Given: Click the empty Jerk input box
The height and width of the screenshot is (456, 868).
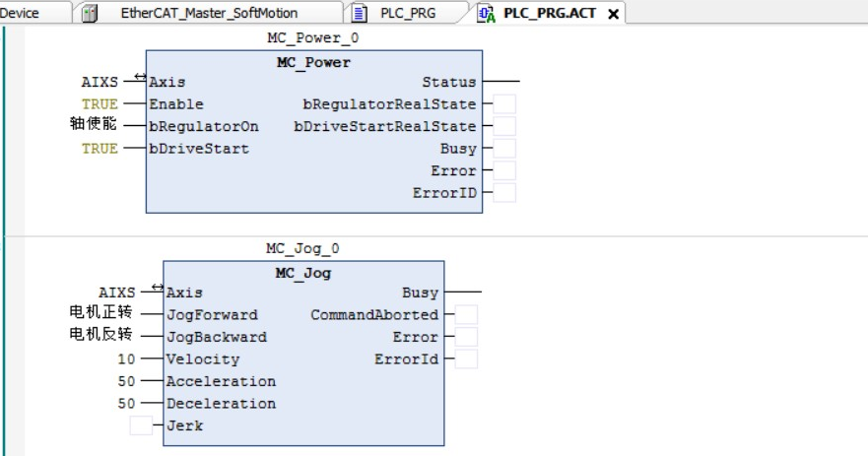Looking at the screenshot, I should tap(141, 425).
